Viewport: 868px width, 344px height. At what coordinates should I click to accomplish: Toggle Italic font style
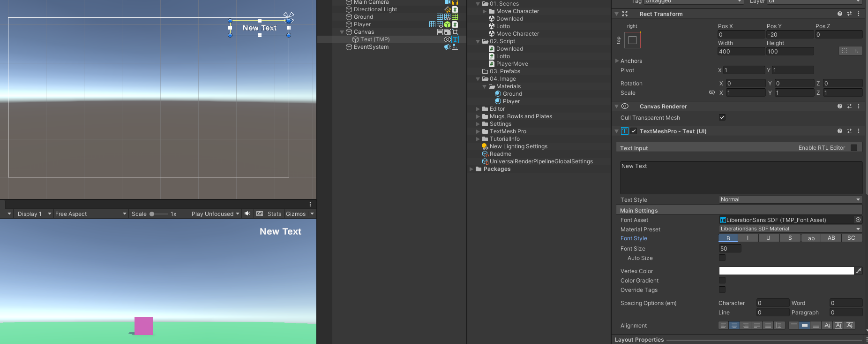click(x=748, y=238)
